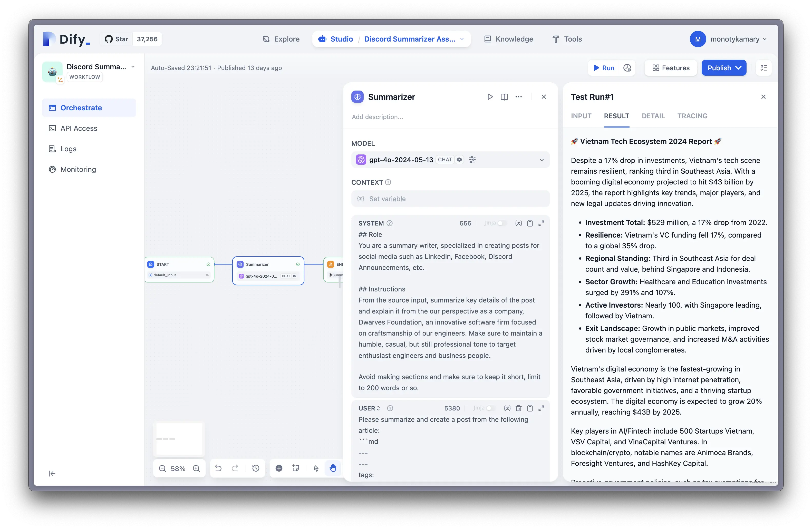
Task: Expand the SYSTEM prompt editor
Action: pos(542,223)
